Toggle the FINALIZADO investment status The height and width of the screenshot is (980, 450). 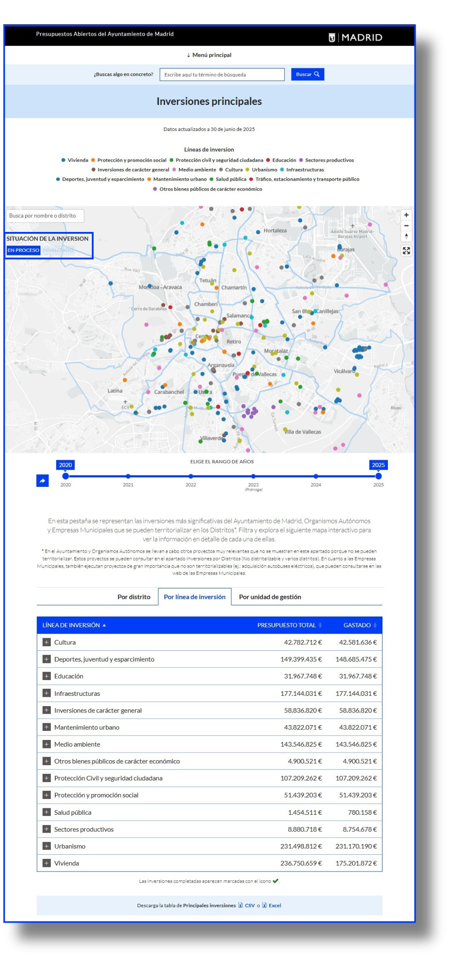58,250
